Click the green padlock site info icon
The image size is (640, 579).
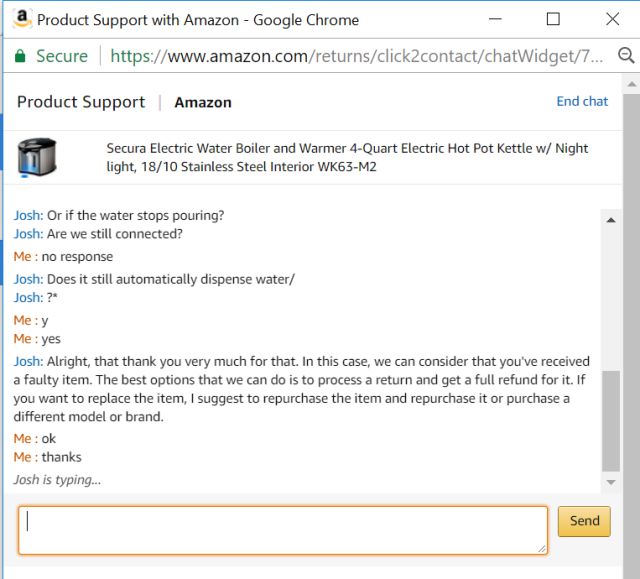[x=20, y=57]
